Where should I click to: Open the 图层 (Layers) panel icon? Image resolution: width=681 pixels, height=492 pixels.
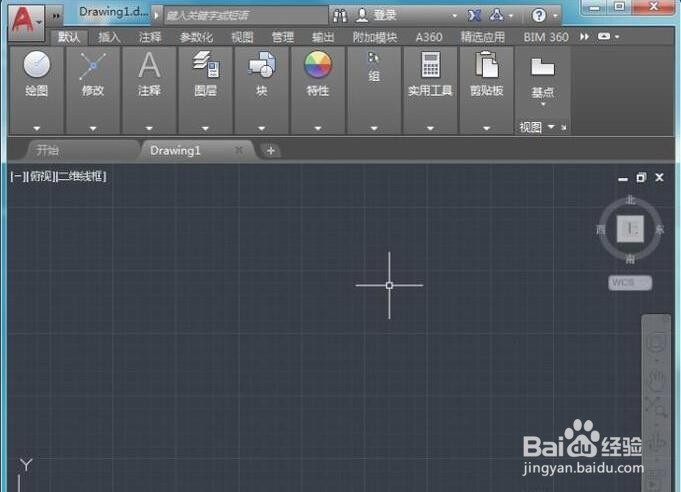(206, 64)
